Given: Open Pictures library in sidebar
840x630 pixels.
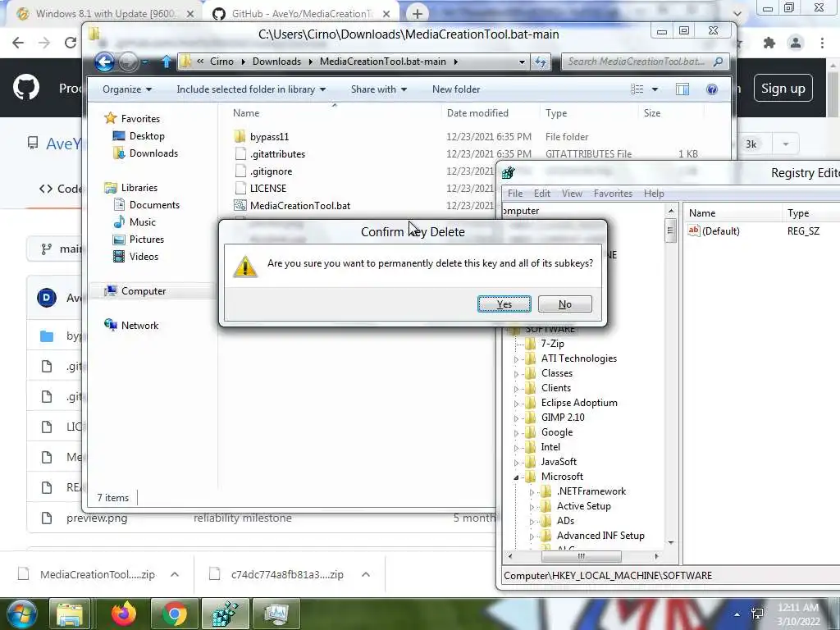Looking at the screenshot, I should click(x=146, y=239).
